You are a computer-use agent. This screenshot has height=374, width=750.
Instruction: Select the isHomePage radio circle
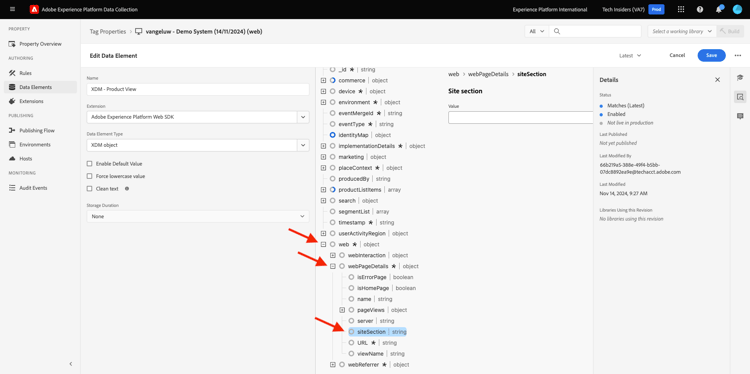pyautogui.click(x=352, y=288)
